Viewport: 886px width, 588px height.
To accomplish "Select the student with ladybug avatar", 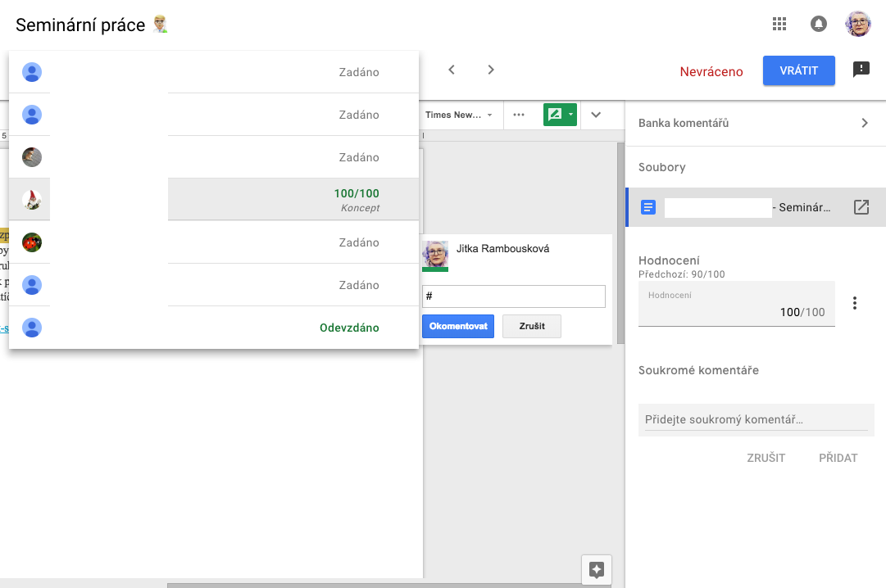I will [214, 242].
